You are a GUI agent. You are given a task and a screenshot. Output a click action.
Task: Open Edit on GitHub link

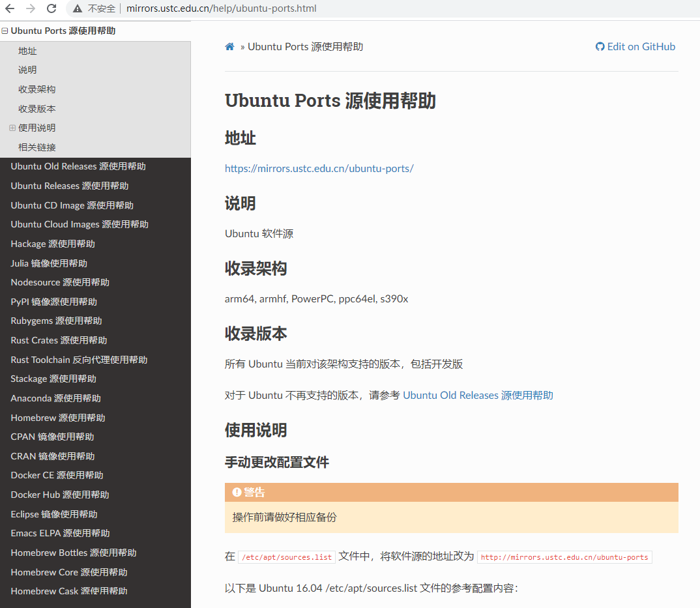[635, 46]
